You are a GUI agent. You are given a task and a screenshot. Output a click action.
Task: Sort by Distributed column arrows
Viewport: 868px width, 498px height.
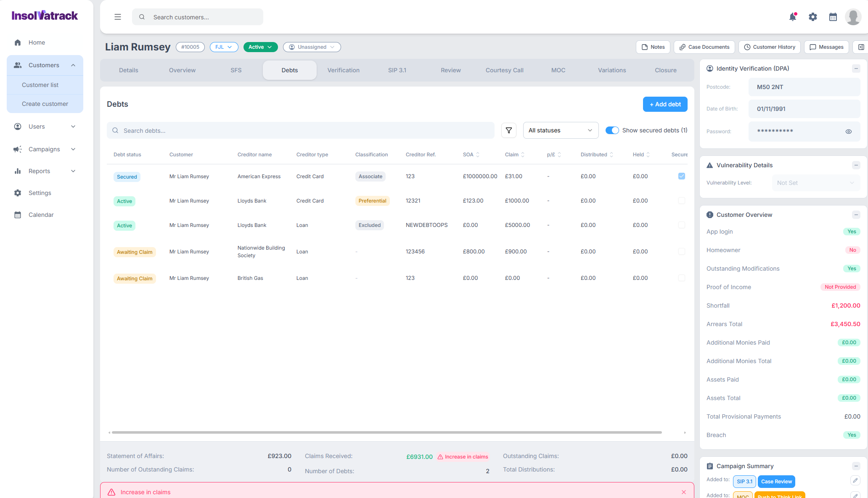click(611, 155)
